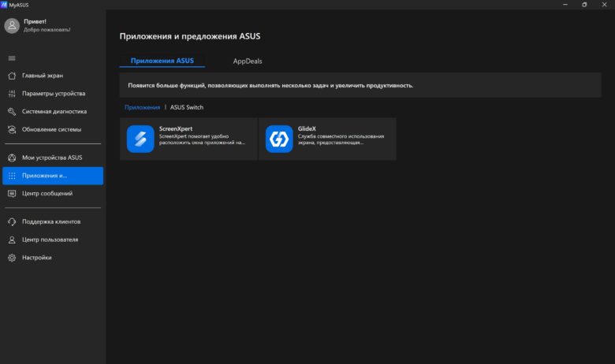Restore down the MyASUS window
Viewport: 615px width, 364px height.
tap(584, 5)
